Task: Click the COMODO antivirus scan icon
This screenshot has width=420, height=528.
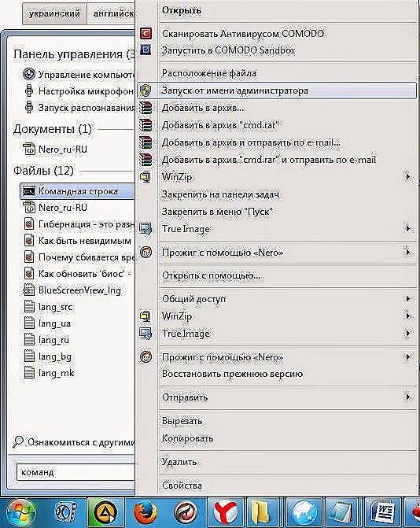Action: coord(146,33)
